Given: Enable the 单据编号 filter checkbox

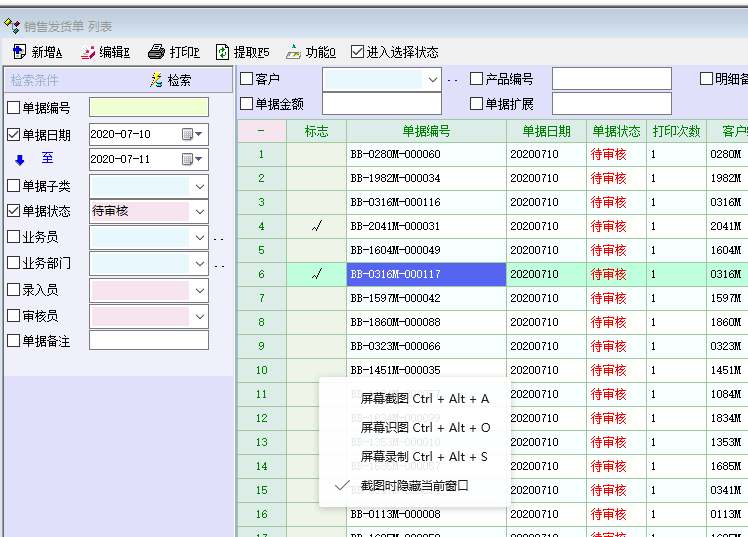Looking at the screenshot, I should (13, 108).
